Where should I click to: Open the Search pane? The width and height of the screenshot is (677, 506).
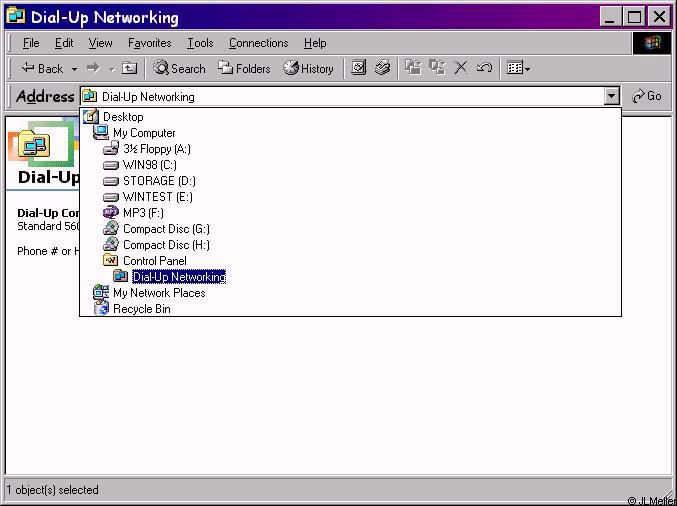click(179, 68)
